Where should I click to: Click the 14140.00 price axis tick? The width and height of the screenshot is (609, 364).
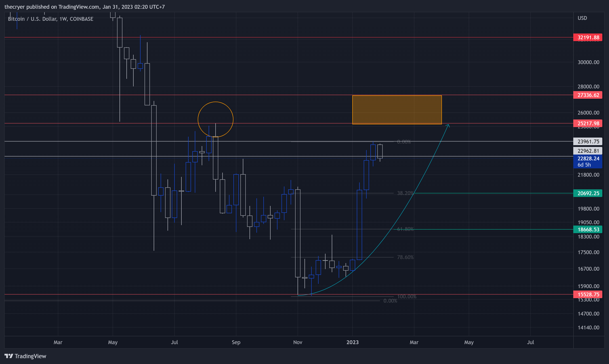tap(588, 327)
